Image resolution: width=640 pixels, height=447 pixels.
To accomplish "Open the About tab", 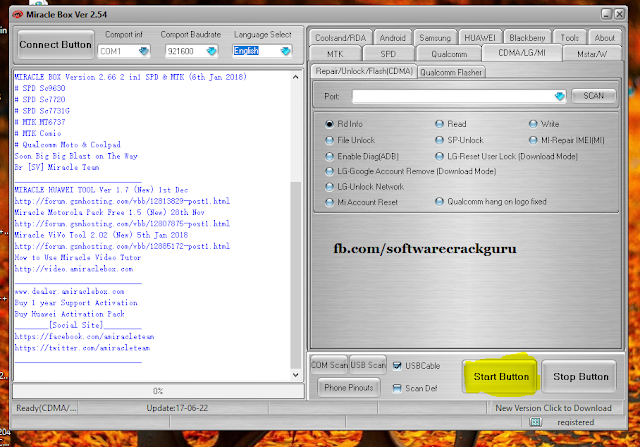I will coord(604,38).
